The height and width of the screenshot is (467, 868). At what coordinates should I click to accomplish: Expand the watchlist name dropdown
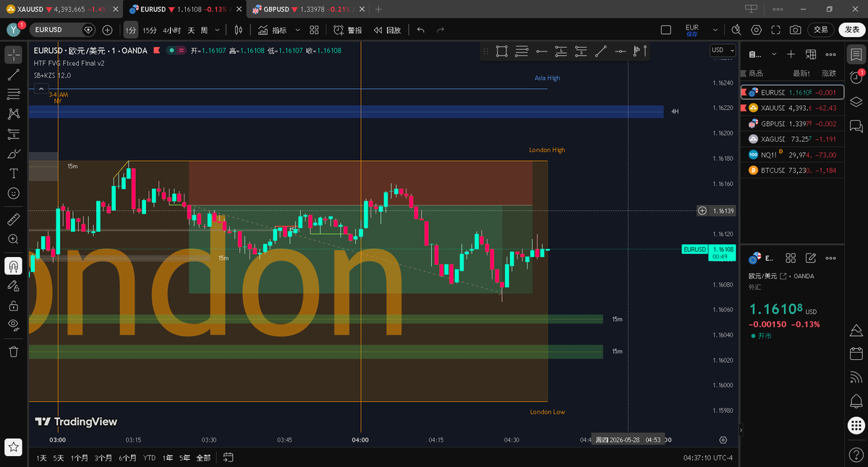775,54
